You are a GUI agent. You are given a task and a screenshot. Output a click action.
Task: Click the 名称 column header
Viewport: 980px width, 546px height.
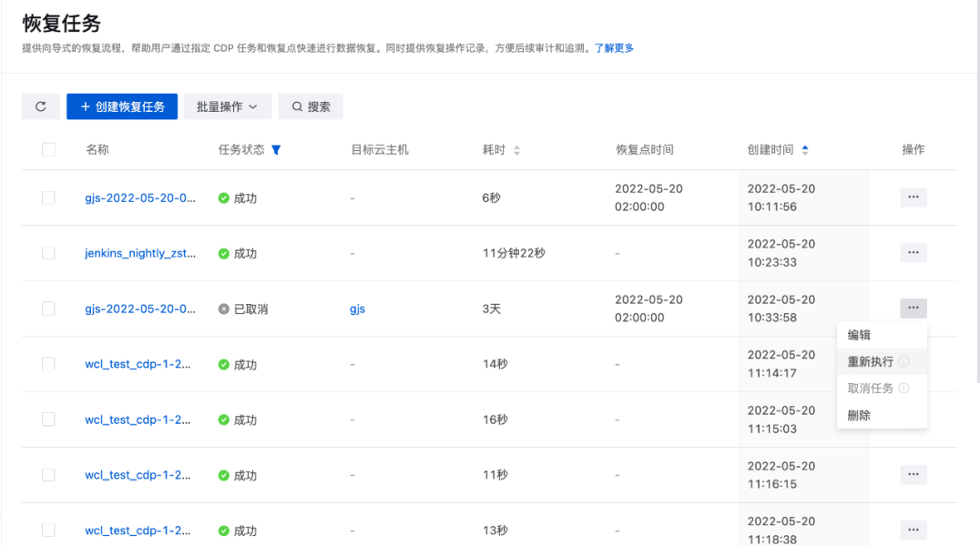pyautogui.click(x=97, y=150)
